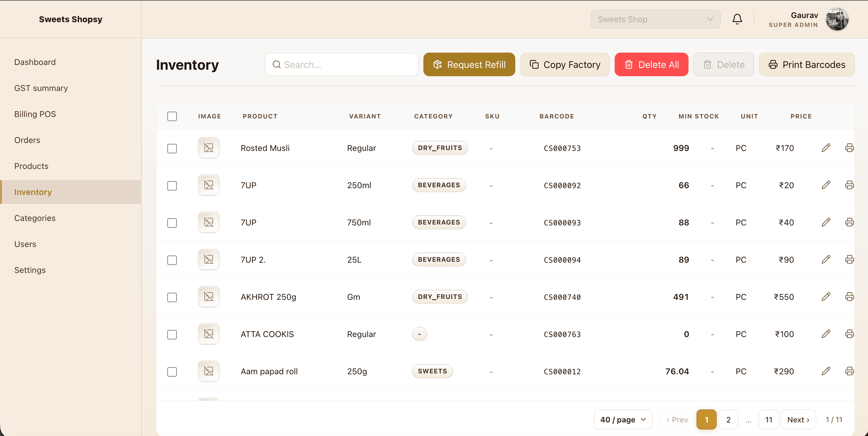Click the greyed Delete button
Image resolution: width=868 pixels, height=436 pixels.
click(x=723, y=64)
